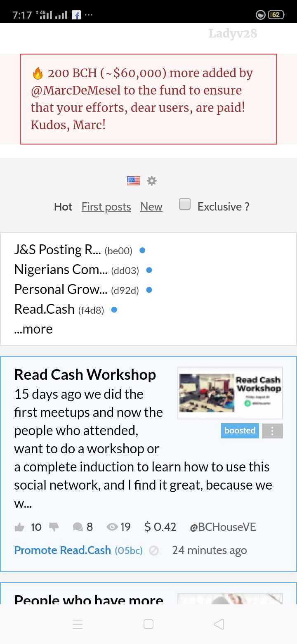Open Read Cash Workshop thumbnail image
The image size is (297, 644).
point(230,393)
